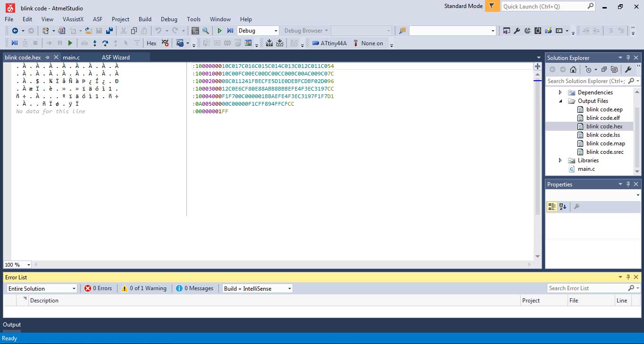
Task: Click Show All Files icon in Solution Explorer
Action: (614, 69)
